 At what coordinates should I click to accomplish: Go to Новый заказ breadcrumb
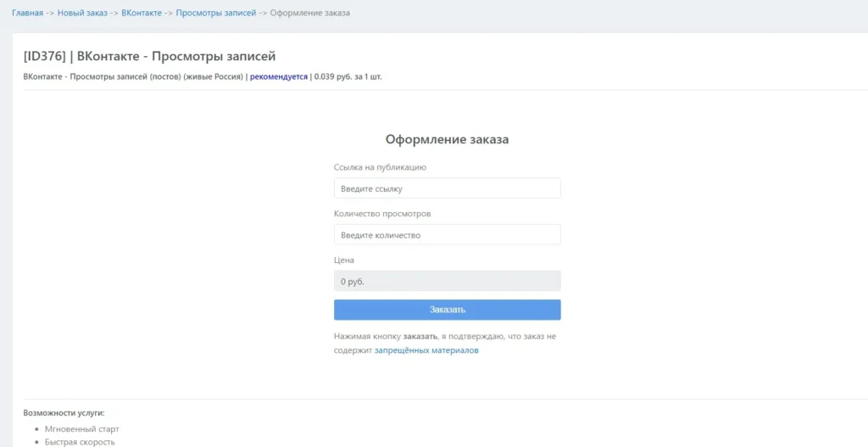coord(82,13)
